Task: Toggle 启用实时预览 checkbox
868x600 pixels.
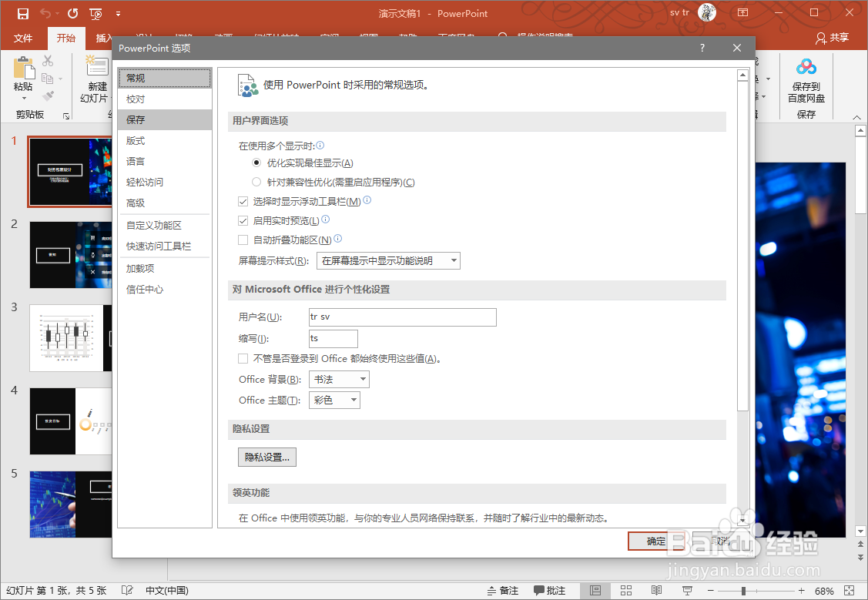Action: (243, 221)
